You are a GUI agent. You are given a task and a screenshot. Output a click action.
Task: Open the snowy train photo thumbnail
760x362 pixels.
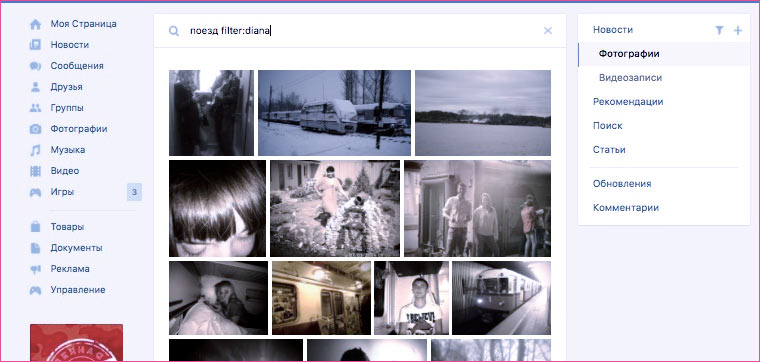pyautogui.click(x=334, y=113)
